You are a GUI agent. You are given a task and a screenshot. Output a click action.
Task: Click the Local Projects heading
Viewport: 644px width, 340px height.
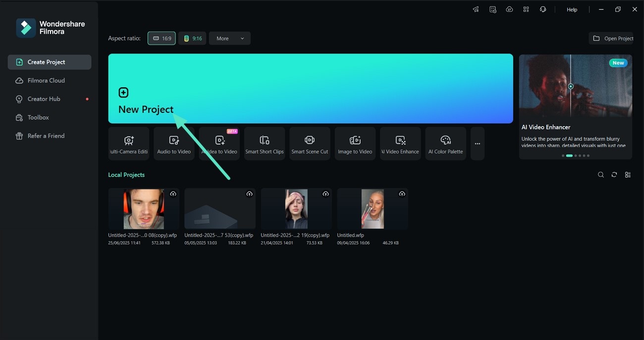(126, 175)
